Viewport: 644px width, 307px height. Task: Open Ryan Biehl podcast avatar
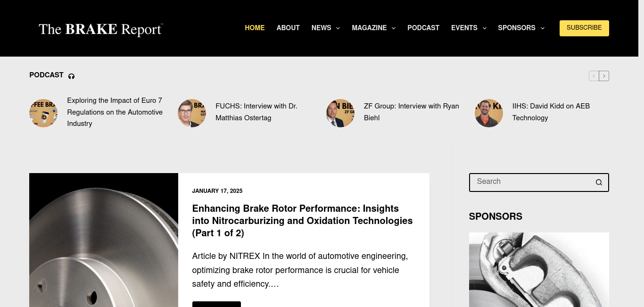(x=340, y=113)
